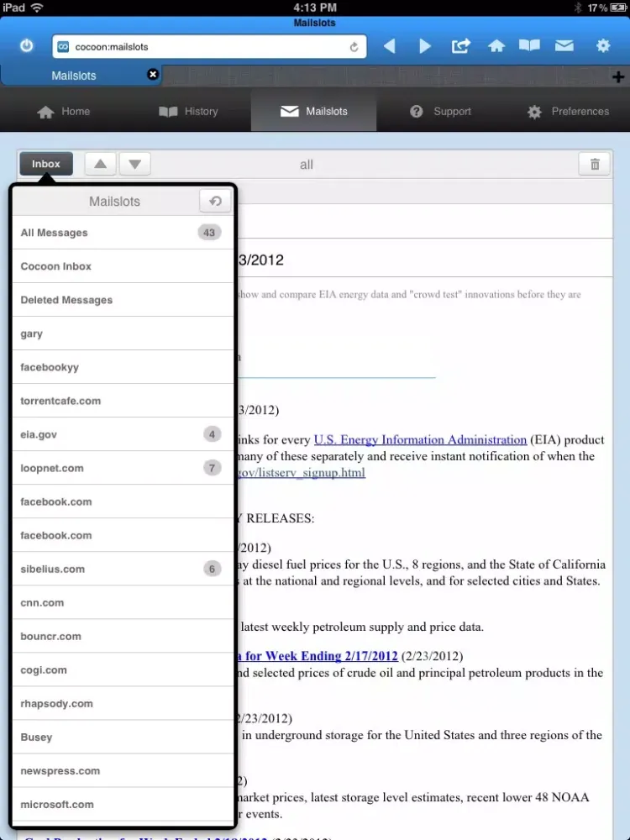Select the eia.gov mailslot
Screen dimensions: 630x840
tap(122, 434)
